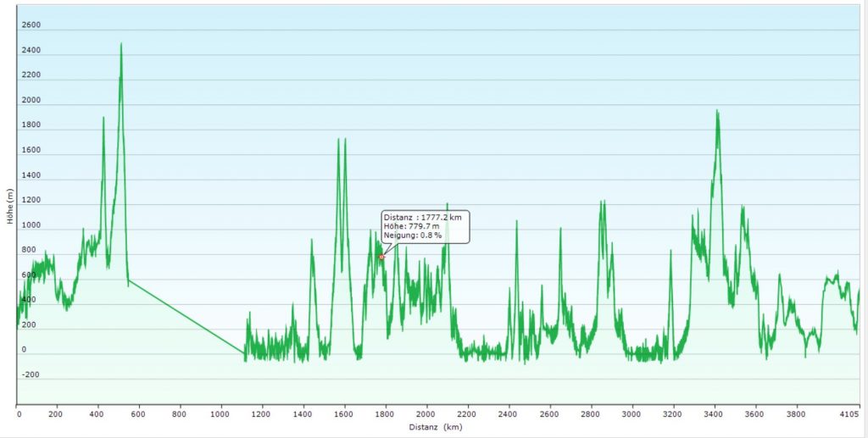Screen dimensions: 868x438
Task: Click the 'Distanz : 1777.2 km' tooltip line
Action: (422, 218)
